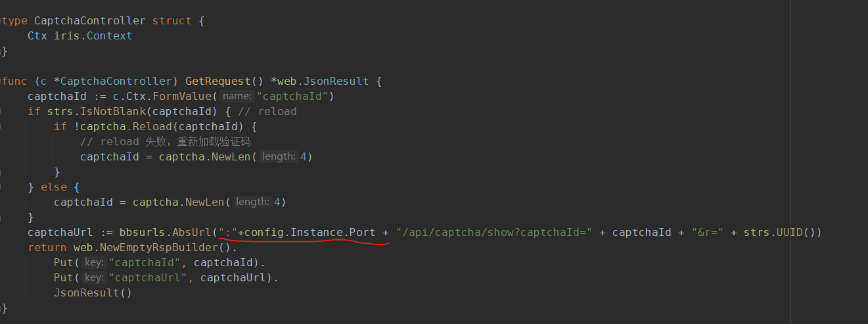Click the JsonResult() method call
868x324 pixels.
[93, 292]
